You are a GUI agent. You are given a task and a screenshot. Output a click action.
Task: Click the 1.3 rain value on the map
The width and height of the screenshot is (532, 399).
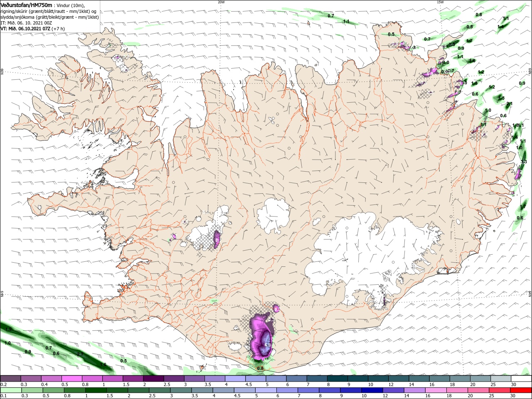pos(524,162)
